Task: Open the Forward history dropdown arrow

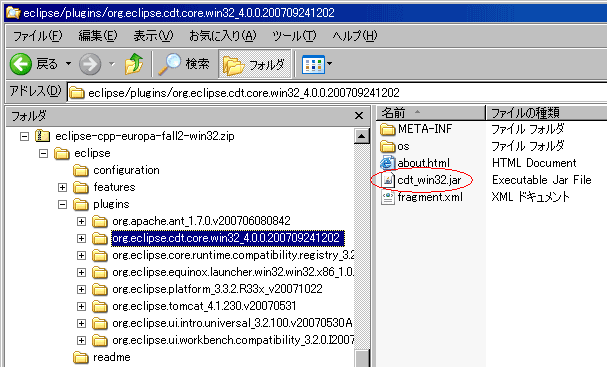Action: 112,63
